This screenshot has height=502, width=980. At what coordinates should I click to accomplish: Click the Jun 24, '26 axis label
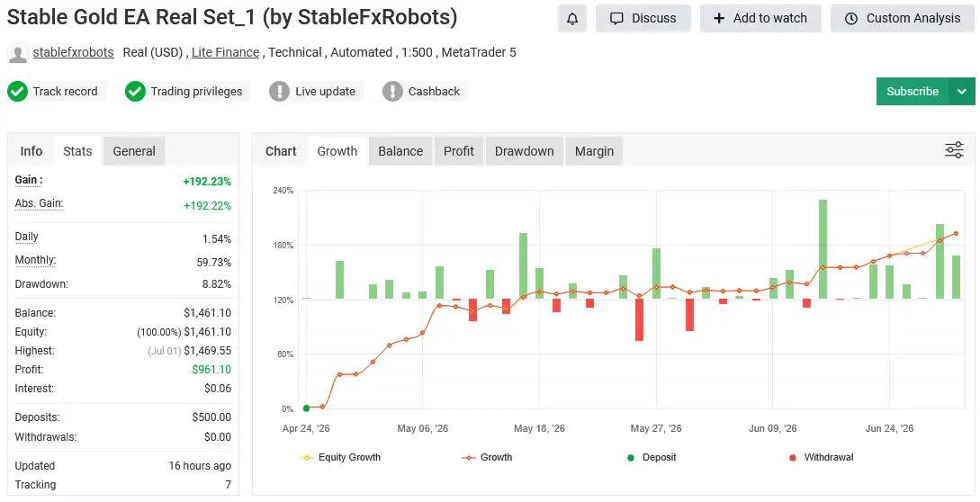click(x=889, y=428)
